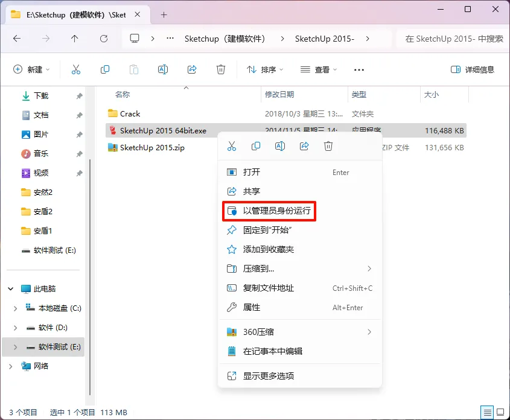Click the Rename icon in the context menu
The image size is (510, 420).
(x=279, y=146)
